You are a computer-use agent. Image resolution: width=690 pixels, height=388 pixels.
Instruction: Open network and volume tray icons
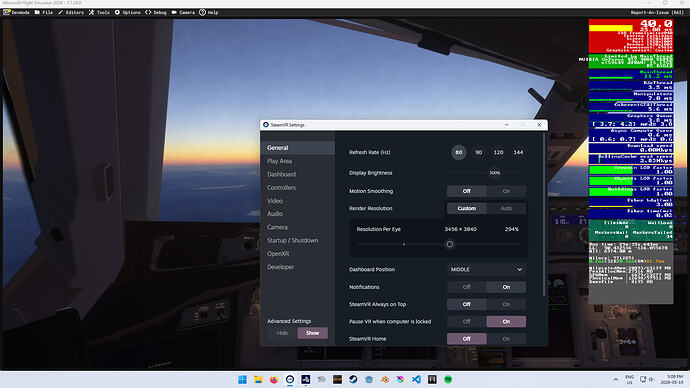(646, 379)
